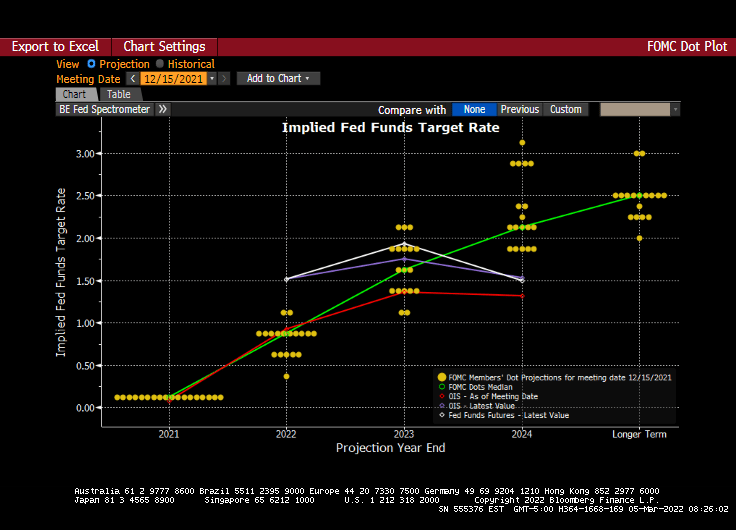Click the red OIS As of Meeting Date marker
The width and height of the screenshot is (736, 530).
tap(441, 397)
